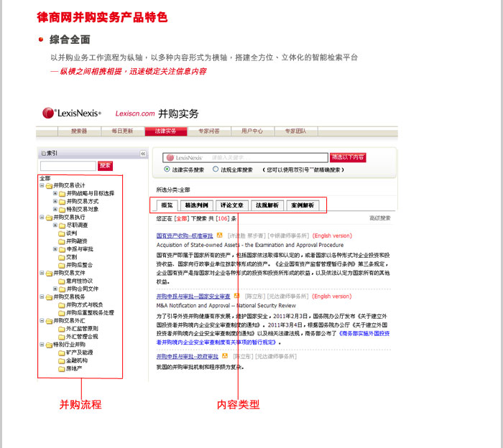Viewport: 503px width, 448px height.
Task: Click the 特别行业并购 folder icon
Action: point(49,345)
